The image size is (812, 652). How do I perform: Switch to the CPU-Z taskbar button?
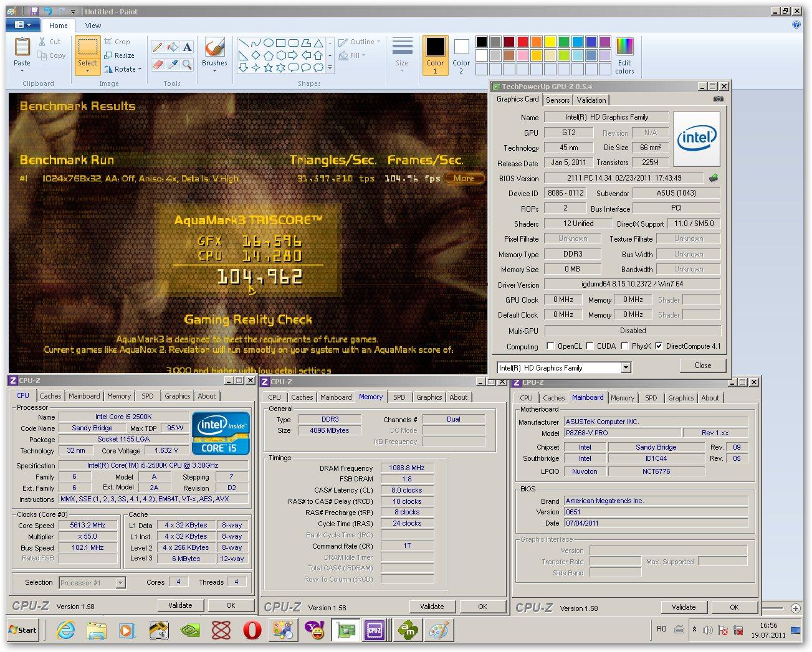[x=375, y=630]
